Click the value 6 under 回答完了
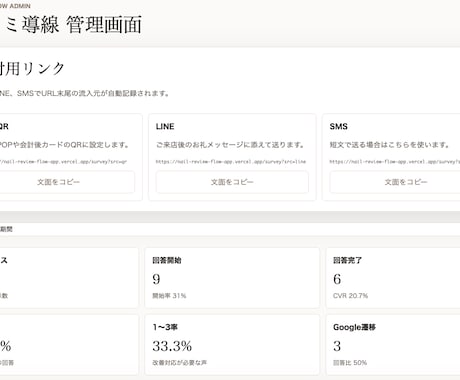This screenshot has width=460, height=380. pos(337,279)
